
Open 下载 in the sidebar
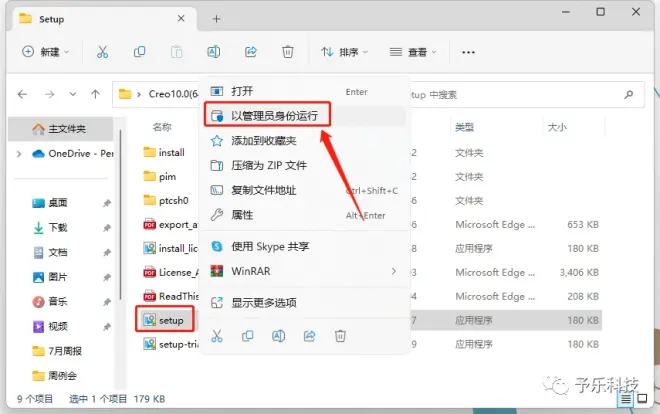[x=58, y=228]
